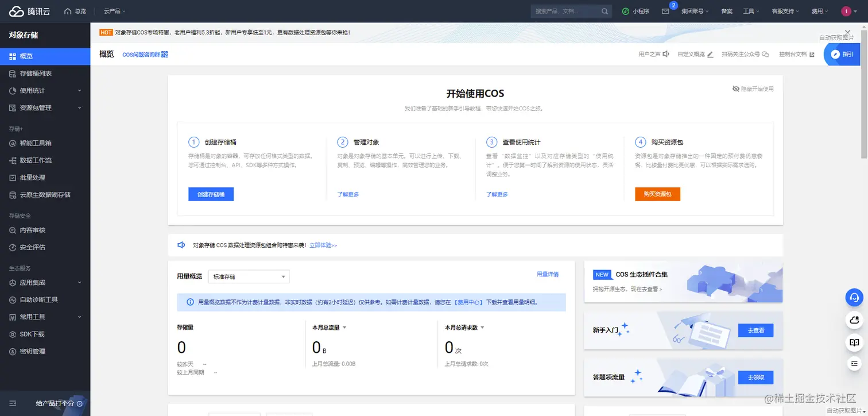The width and height of the screenshot is (868, 416).
Task: Open the 集团账号 dropdown
Action: [695, 11]
